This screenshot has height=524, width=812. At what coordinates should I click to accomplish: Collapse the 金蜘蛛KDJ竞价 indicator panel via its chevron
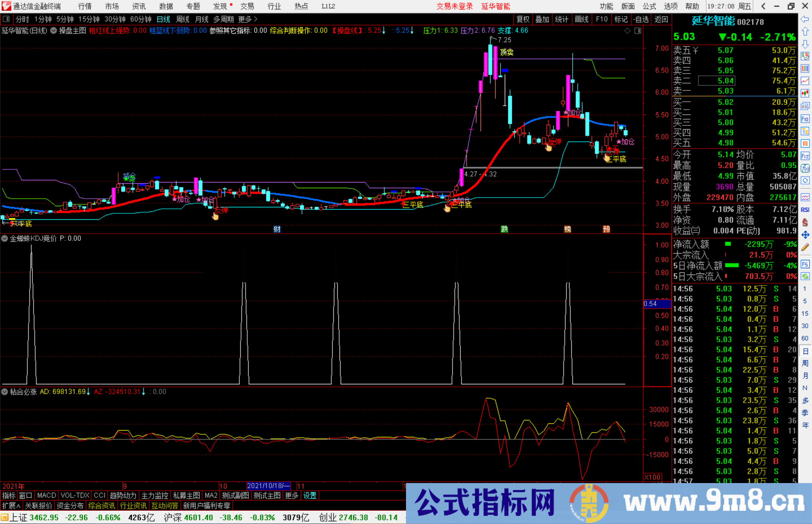tap(5, 239)
